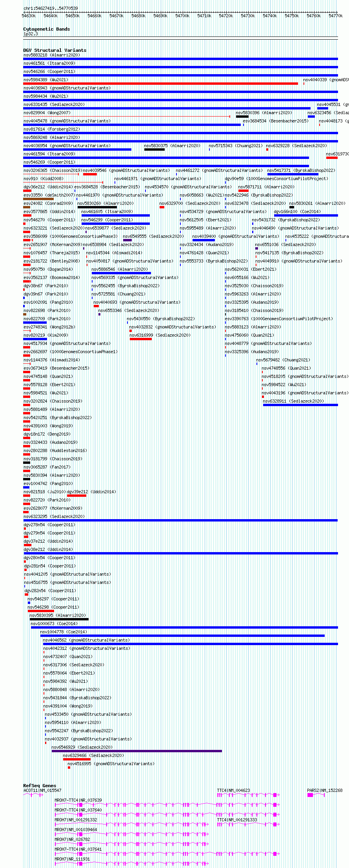
Task: Open MROH7|NR_026782 transcript label
Action: pos(72,839)
